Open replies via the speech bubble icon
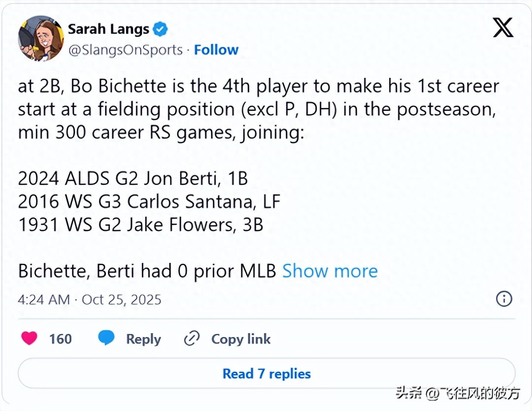Viewport: 532px width, 411px height. [106, 339]
